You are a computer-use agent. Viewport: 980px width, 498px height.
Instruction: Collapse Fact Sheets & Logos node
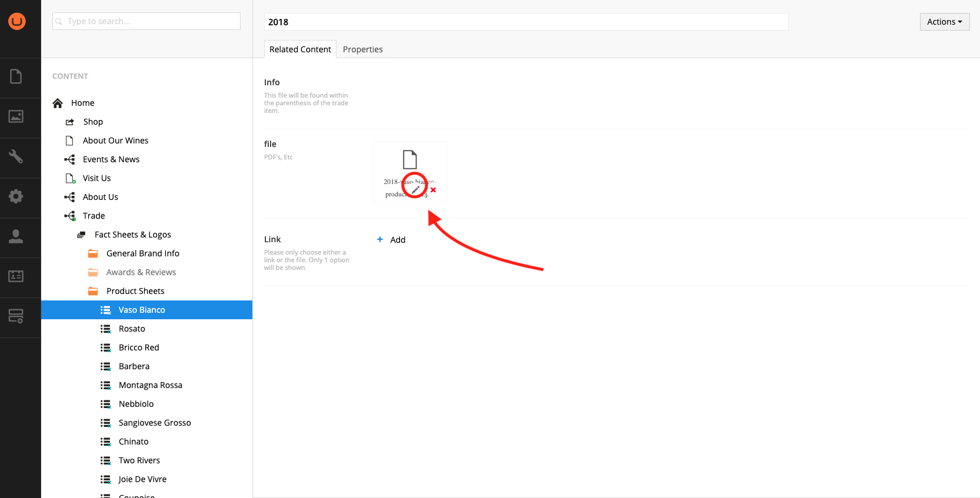point(132,235)
